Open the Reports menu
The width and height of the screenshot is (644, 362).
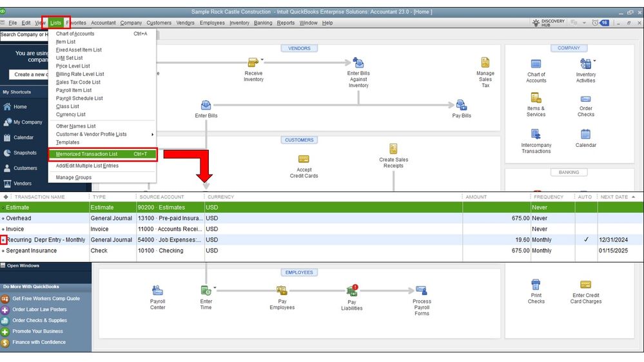click(x=286, y=23)
